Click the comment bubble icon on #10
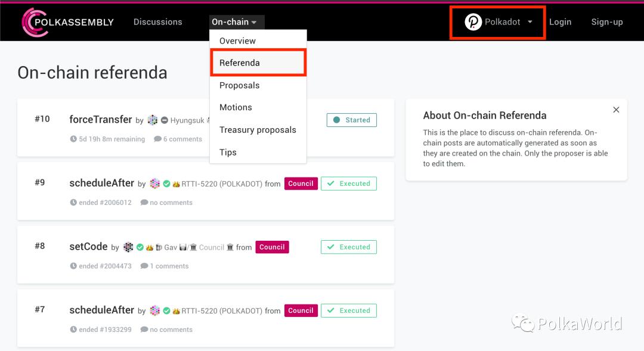Screen dimensions: 644x351 point(157,139)
